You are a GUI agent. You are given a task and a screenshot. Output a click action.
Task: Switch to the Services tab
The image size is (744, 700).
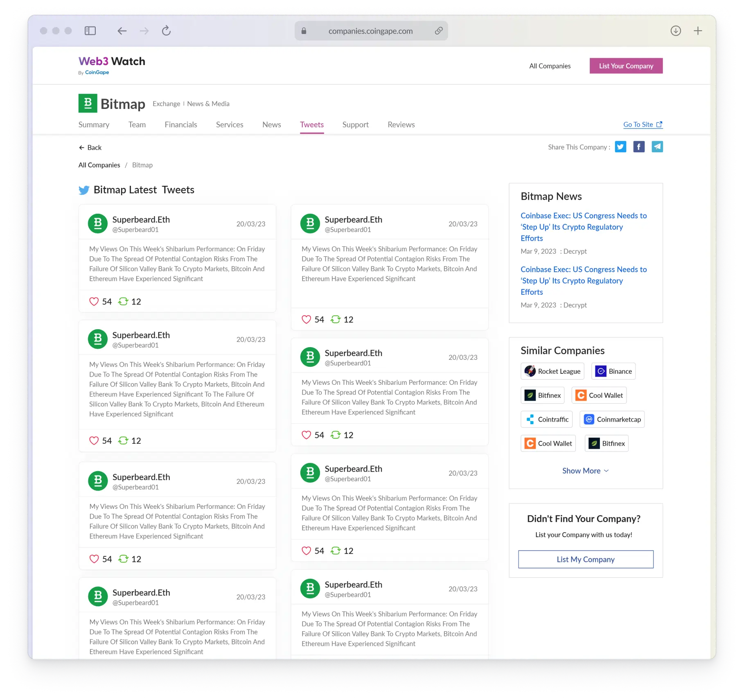230,124
